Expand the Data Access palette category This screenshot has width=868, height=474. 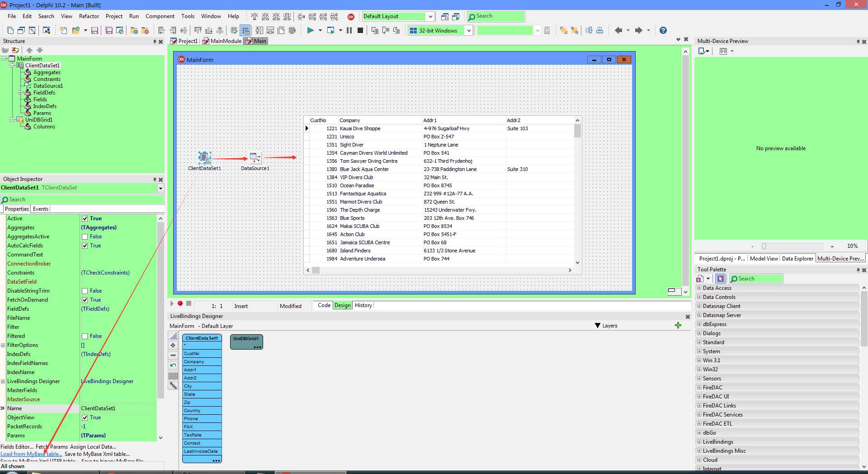coord(699,288)
